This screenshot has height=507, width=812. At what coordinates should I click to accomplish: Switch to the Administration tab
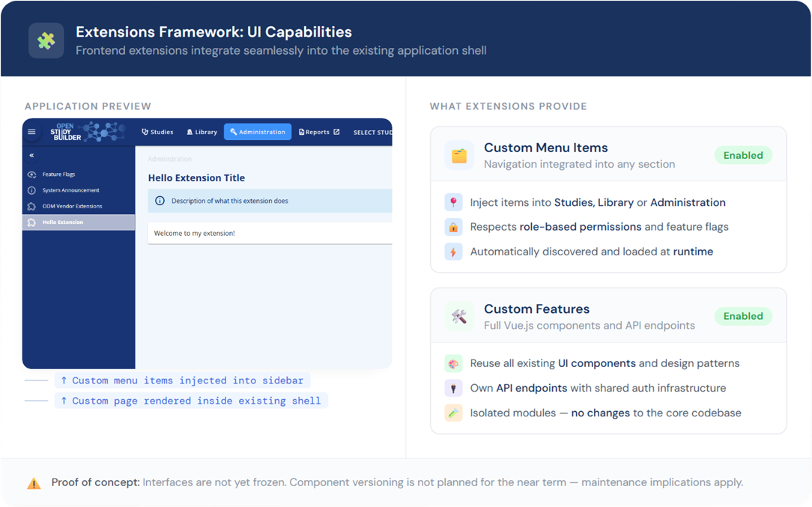click(258, 131)
